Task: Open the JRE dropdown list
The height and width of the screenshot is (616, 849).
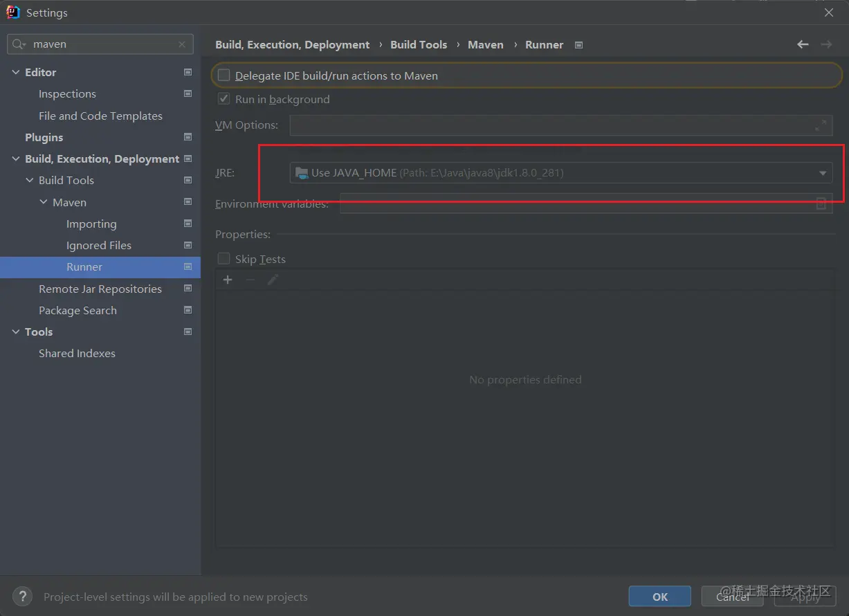Action: pos(823,173)
